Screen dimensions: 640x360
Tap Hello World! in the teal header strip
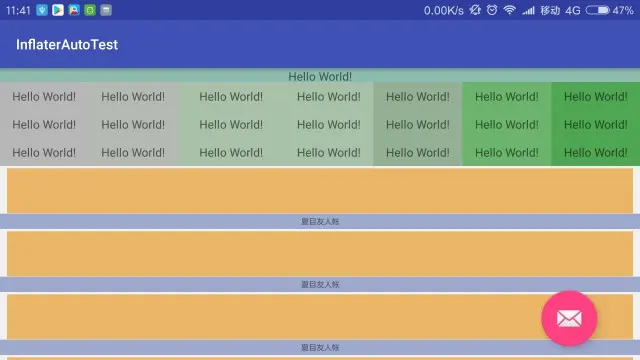click(x=320, y=76)
